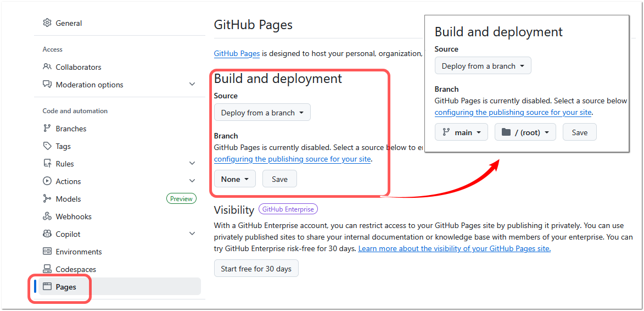Viewport: 644px width, 311px height.
Task: Open the main branch dropdown
Action: [x=461, y=132]
